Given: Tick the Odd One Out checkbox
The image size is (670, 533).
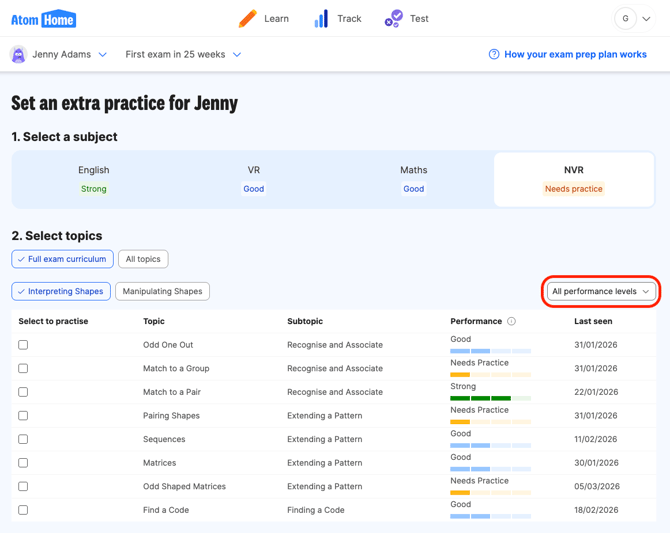Looking at the screenshot, I should pyautogui.click(x=23, y=345).
